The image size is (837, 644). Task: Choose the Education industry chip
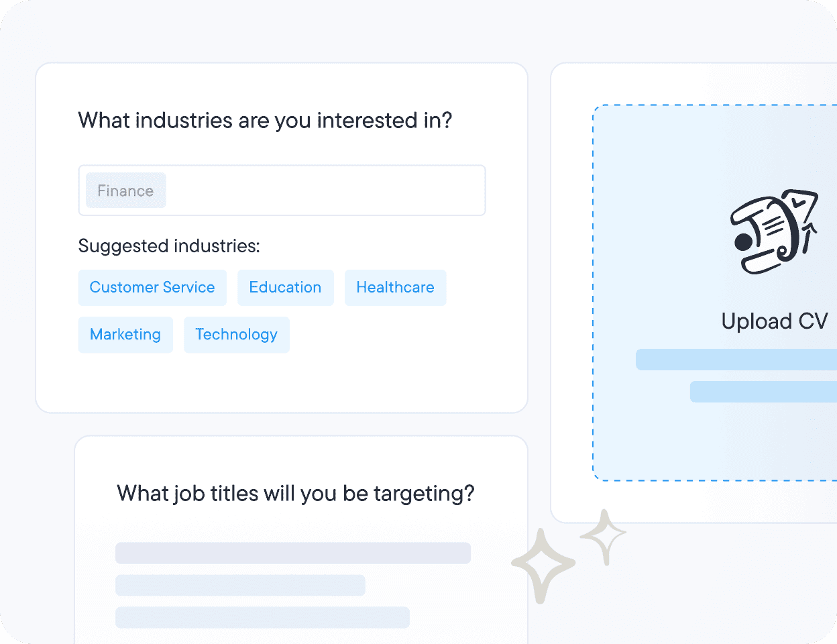[285, 288]
